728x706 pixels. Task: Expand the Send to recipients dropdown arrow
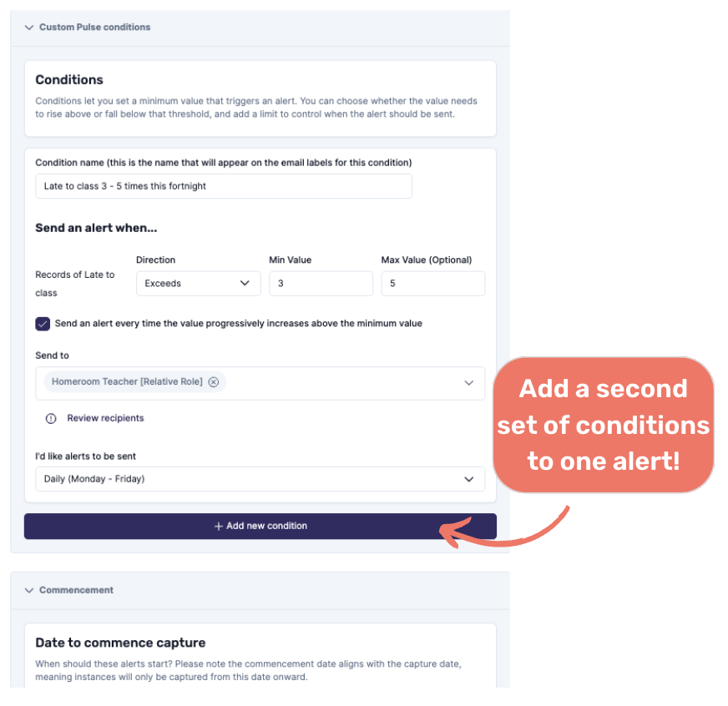(468, 383)
